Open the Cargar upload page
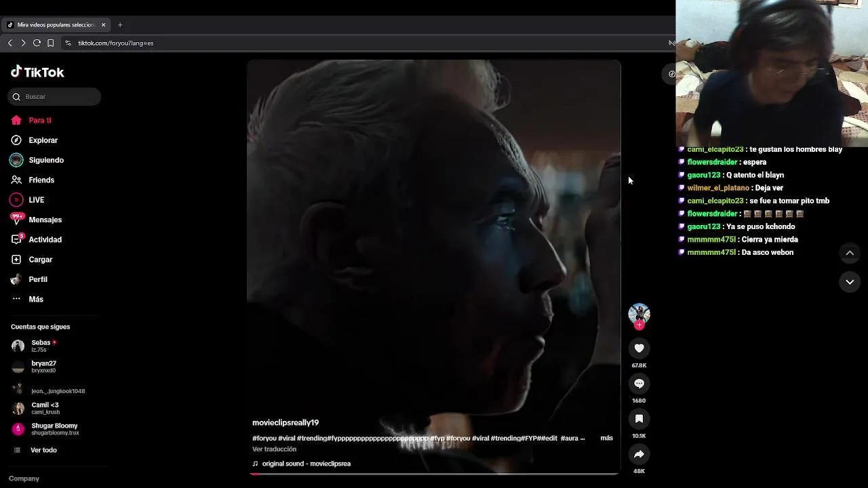The width and height of the screenshot is (868, 488). tap(40, 260)
